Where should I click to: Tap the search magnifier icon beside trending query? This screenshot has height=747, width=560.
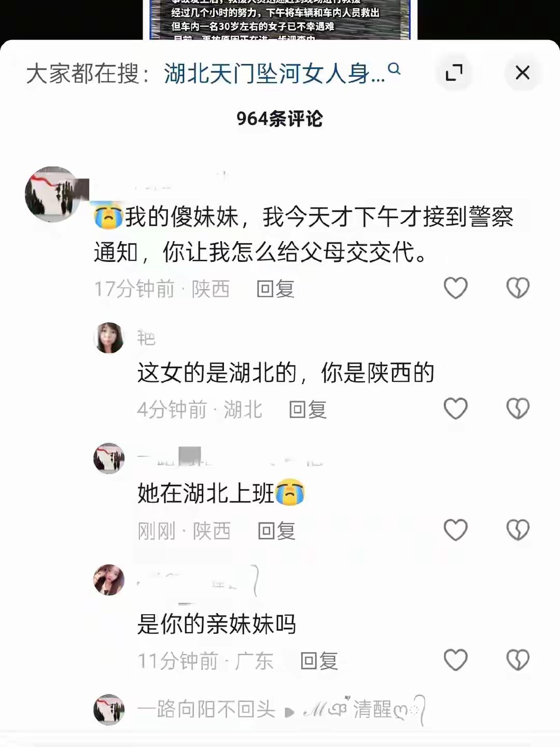click(394, 68)
